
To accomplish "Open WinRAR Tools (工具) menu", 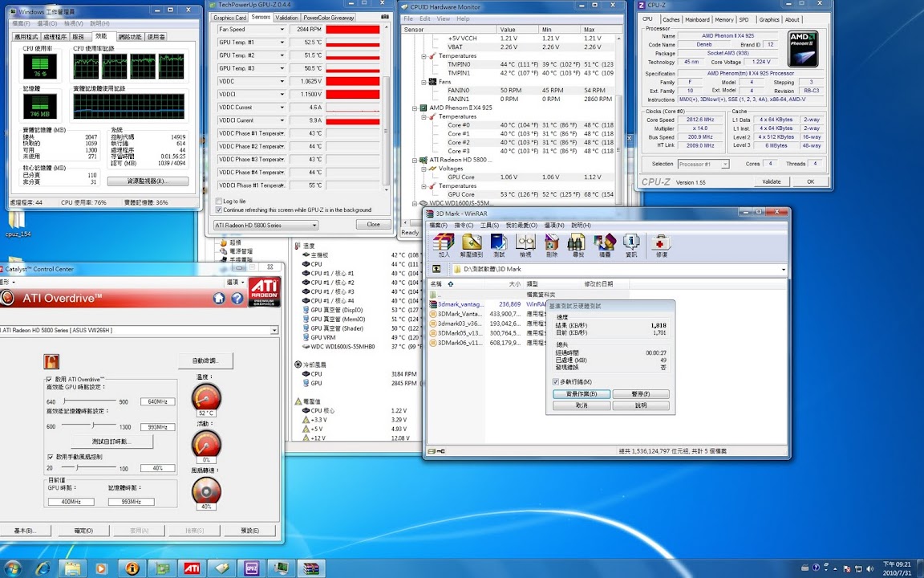I will coord(489,226).
